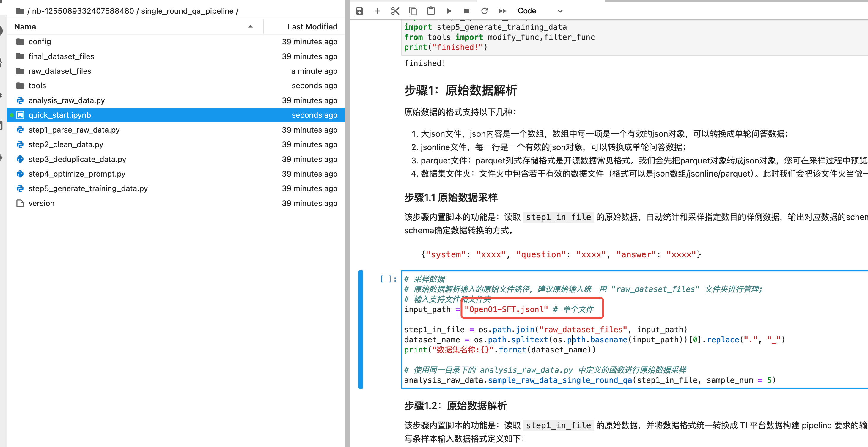Select the quick_start.ipynb notebook file
Image resolution: width=868 pixels, height=447 pixels.
click(x=60, y=115)
